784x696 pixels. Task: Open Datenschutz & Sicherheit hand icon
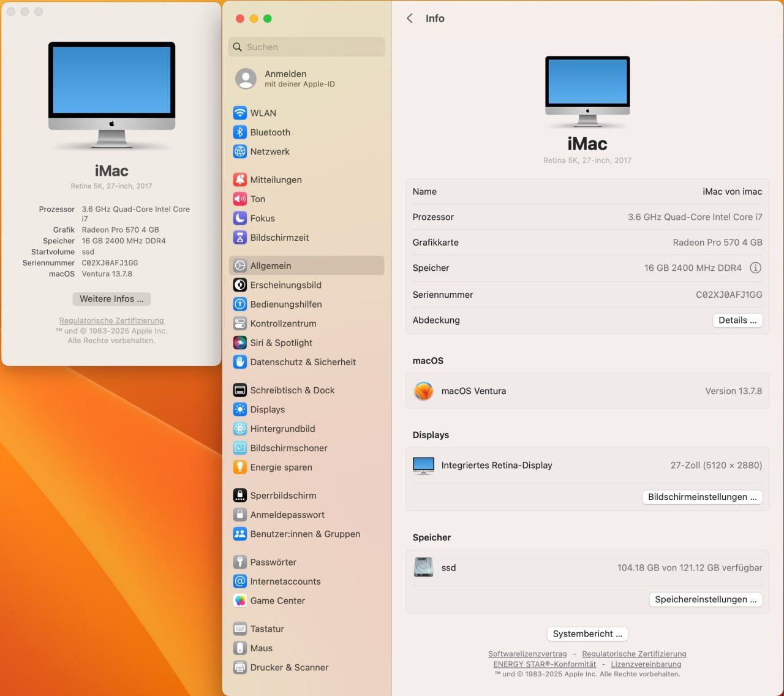click(x=239, y=362)
